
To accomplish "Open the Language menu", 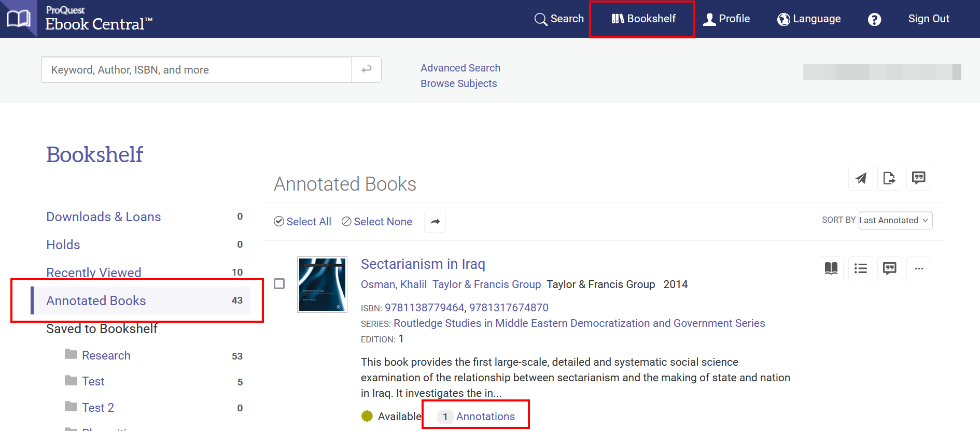I will click(809, 19).
